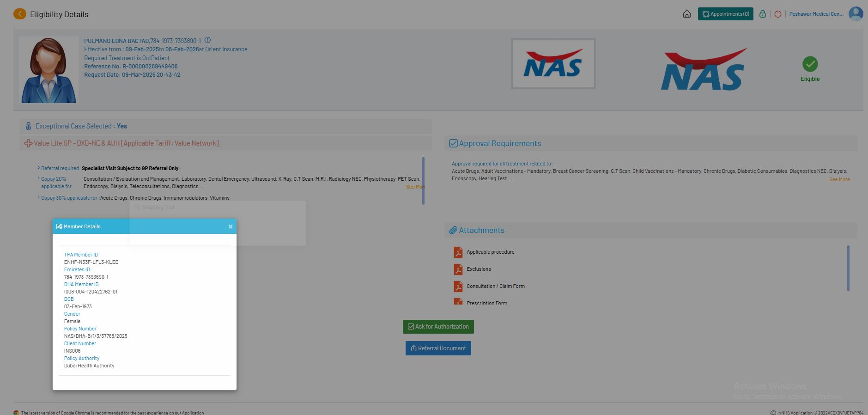Viewport: 868px width, 415px height.
Task: Click the info icon beside member name
Action: click(x=208, y=40)
